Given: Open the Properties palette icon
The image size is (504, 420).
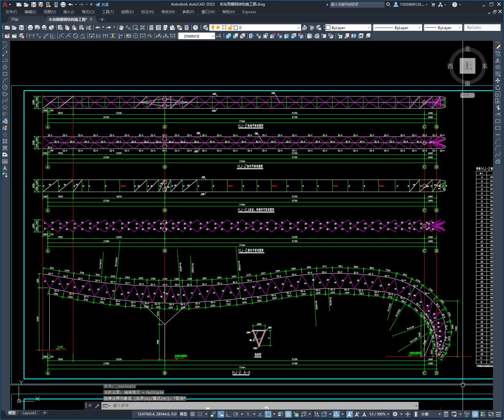Looking at the screenshot, I should 151,28.
